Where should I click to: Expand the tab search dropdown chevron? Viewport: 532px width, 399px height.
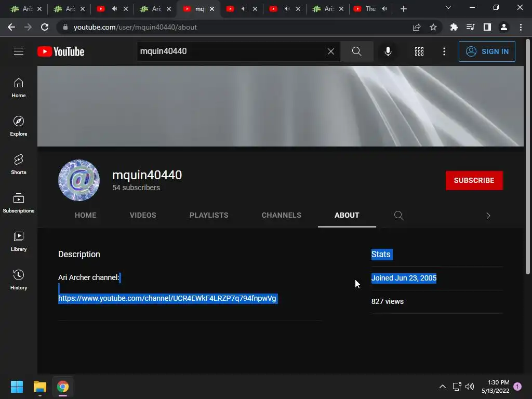(x=448, y=7)
